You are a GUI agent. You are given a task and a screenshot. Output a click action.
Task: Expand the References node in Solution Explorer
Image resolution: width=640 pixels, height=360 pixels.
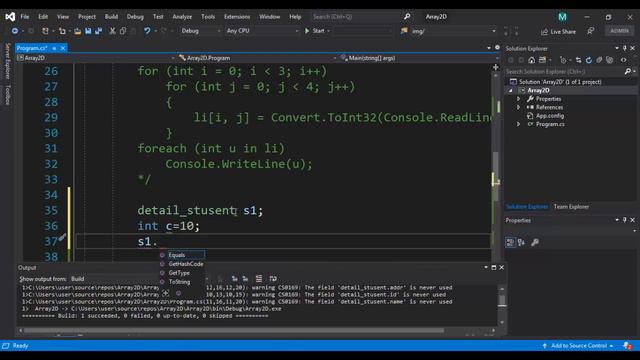click(518, 107)
